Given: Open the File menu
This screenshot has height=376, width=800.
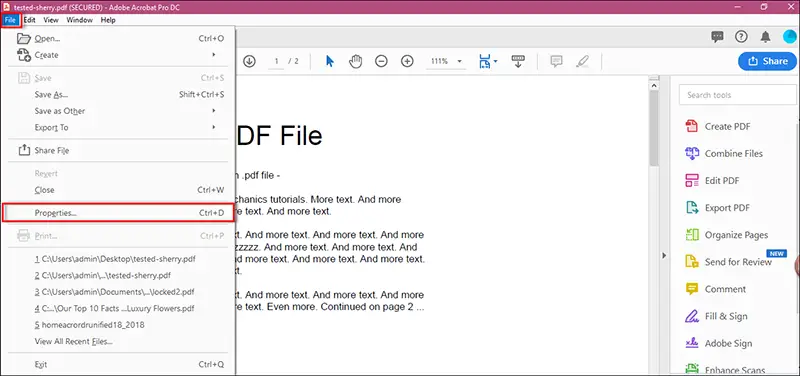Looking at the screenshot, I should (11, 20).
